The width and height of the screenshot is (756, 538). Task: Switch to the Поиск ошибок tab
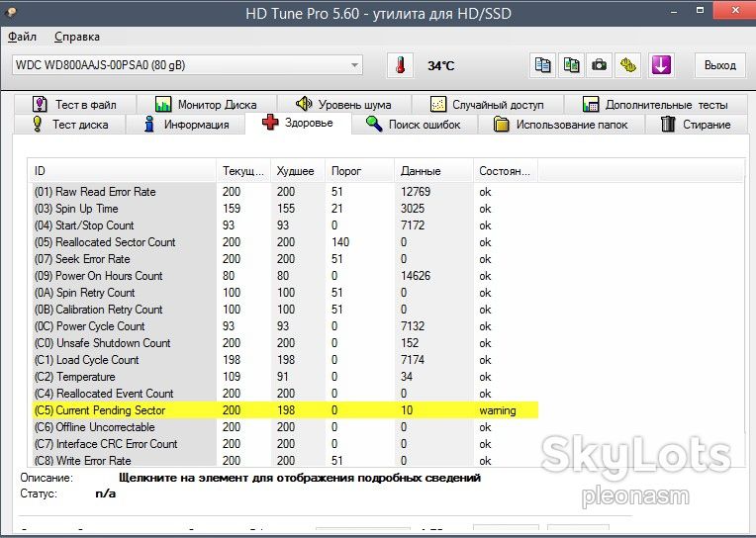414,125
